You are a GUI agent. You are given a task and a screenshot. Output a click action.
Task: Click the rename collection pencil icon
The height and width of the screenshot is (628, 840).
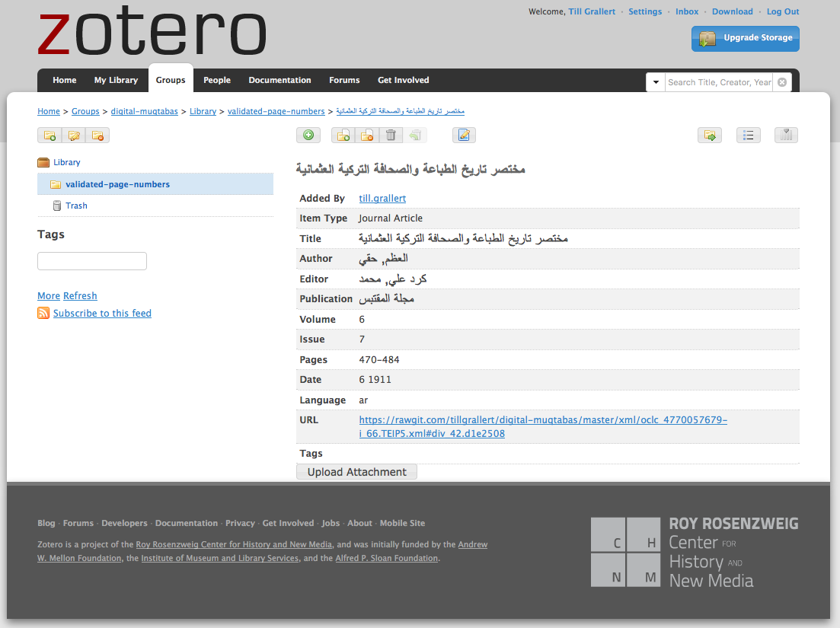click(x=74, y=135)
